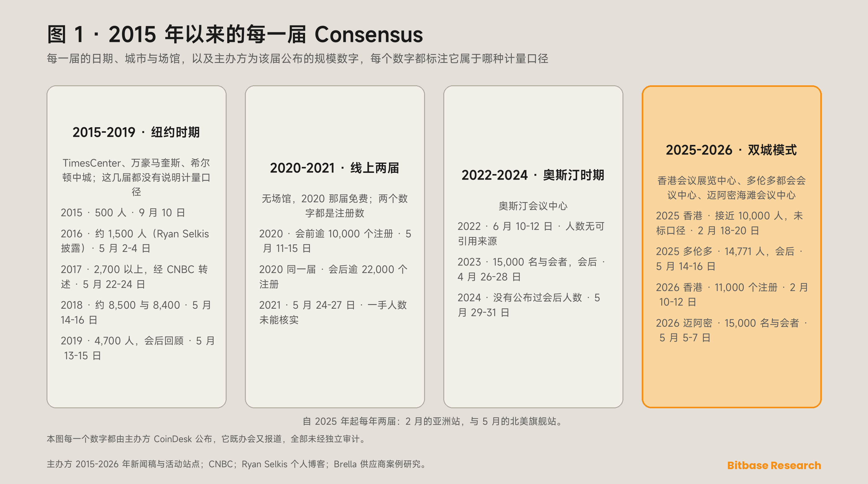868x484 pixels.
Task: Select the '2016 · 约 1,500 人（Ryan Selkis' row
Action: (135, 241)
